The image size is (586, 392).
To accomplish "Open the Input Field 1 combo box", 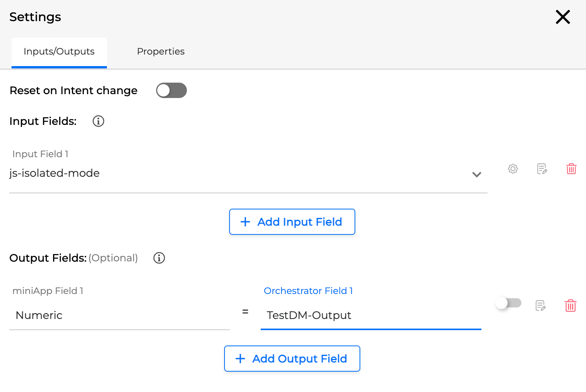I will coord(238,173).
